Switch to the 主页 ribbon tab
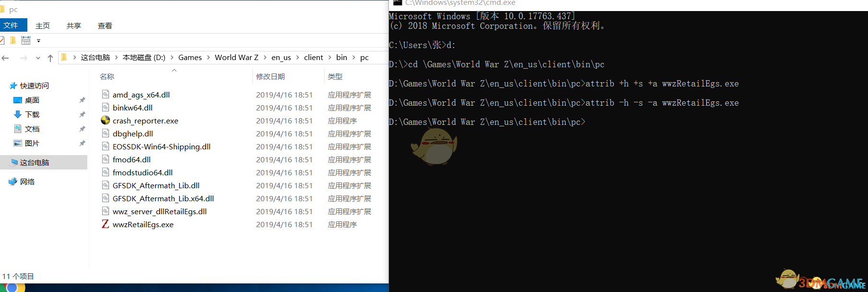 (43, 25)
